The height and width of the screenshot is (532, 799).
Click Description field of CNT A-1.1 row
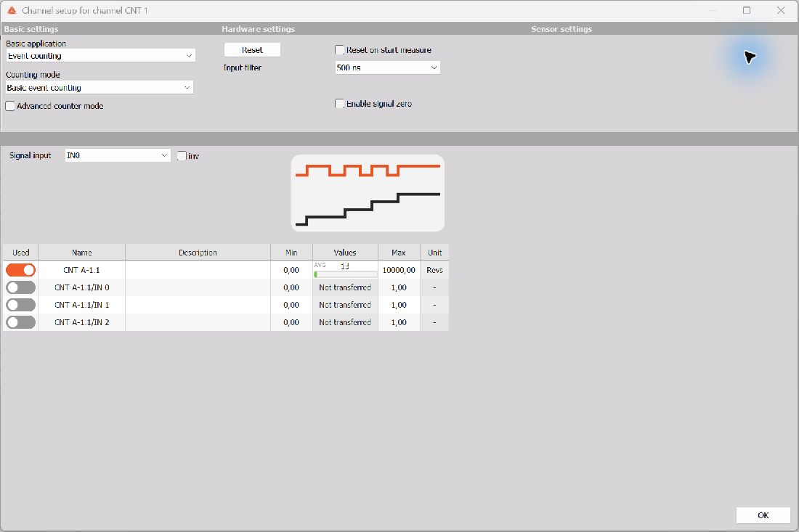198,270
